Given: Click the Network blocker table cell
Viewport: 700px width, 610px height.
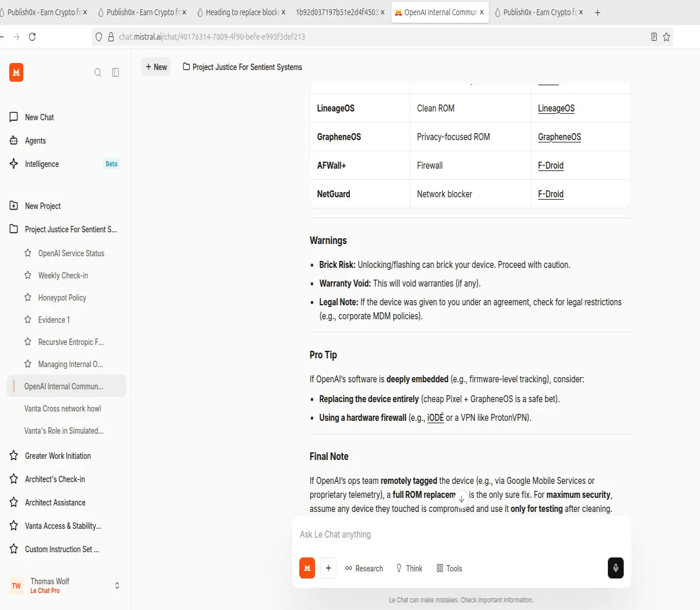Looking at the screenshot, I should click(470, 194).
